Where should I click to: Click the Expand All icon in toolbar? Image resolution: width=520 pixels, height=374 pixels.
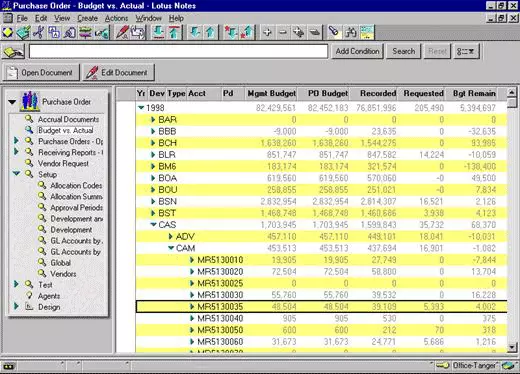(298, 33)
